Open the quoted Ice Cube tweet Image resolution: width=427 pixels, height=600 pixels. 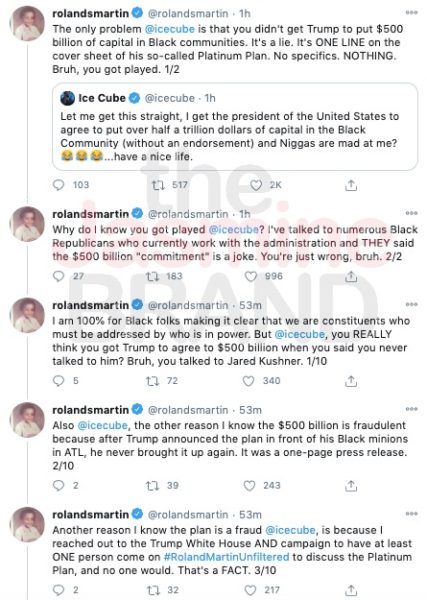point(235,127)
